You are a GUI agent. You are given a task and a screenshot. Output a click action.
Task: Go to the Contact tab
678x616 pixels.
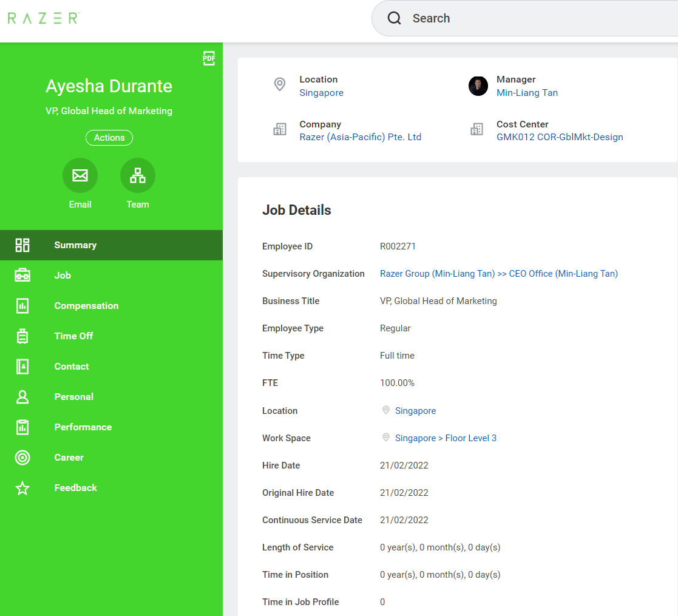point(111,367)
